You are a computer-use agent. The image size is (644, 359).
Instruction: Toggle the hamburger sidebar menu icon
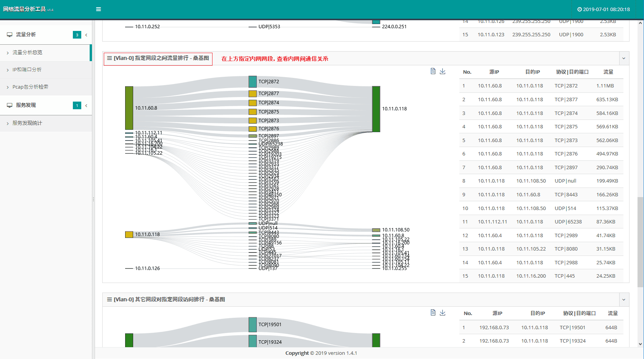(x=98, y=9)
